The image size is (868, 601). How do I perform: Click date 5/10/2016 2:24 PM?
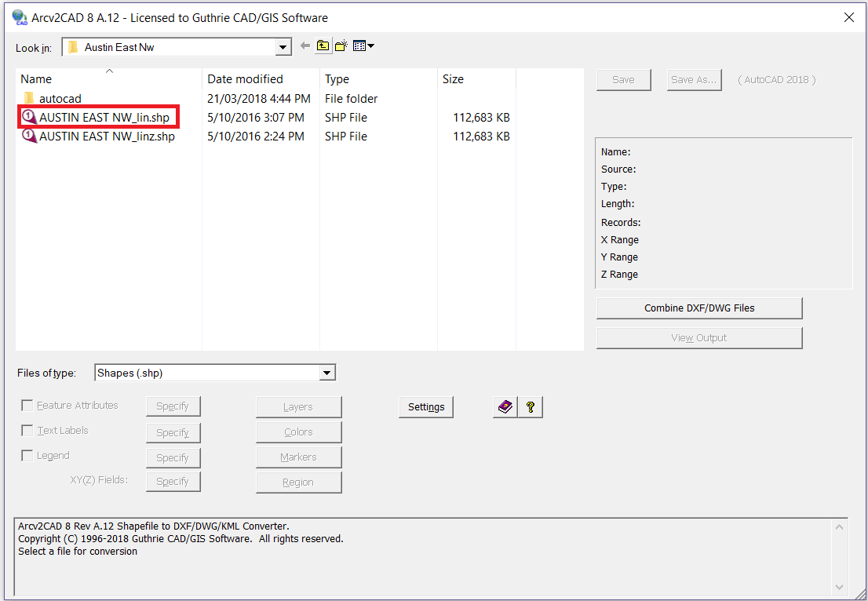point(256,137)
